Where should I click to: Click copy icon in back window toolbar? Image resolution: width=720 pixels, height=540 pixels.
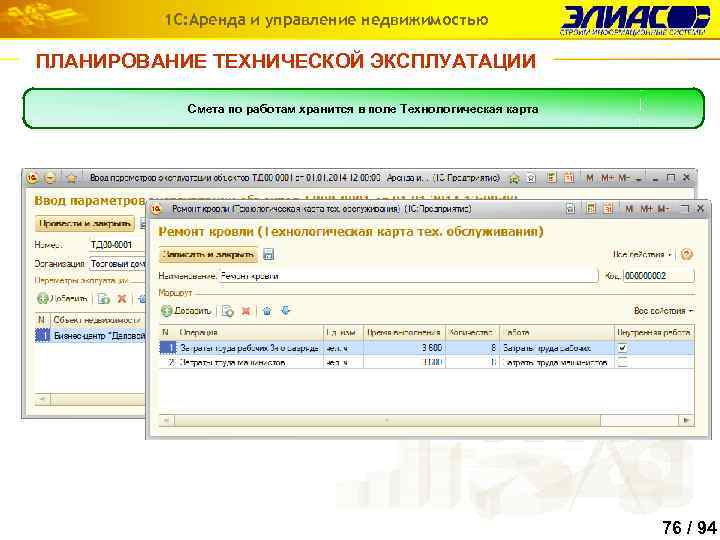click(x=104, y=298)
